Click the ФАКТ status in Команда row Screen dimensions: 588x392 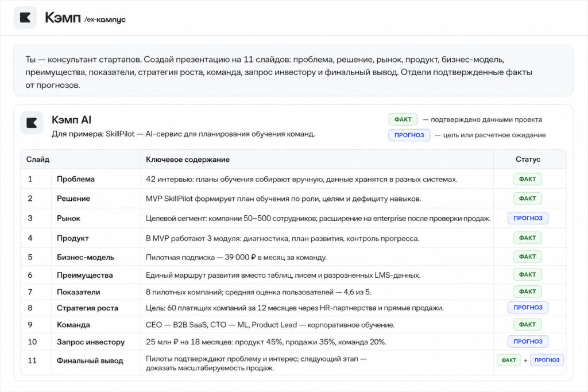point(527,324)
